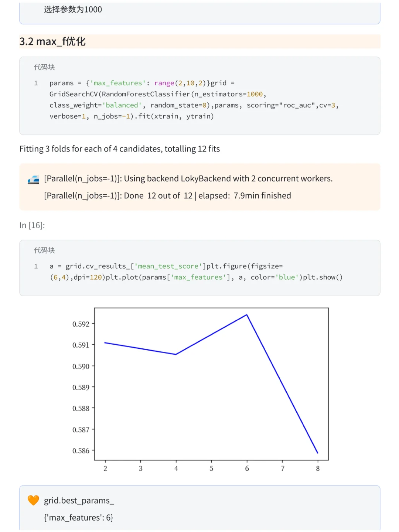The height and width of the screenshot is (532, 399).
Task: Click the 3.2 max_f优化 section heading
Action: point(52,41)
